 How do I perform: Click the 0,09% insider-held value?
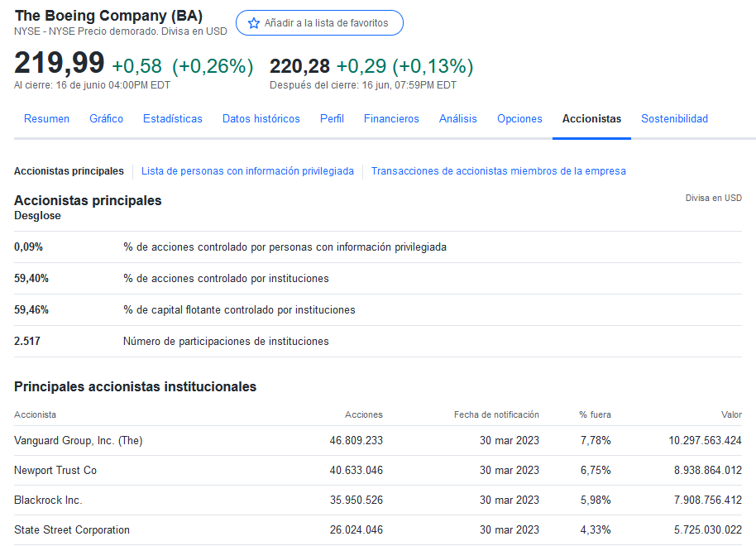[28, 247]
